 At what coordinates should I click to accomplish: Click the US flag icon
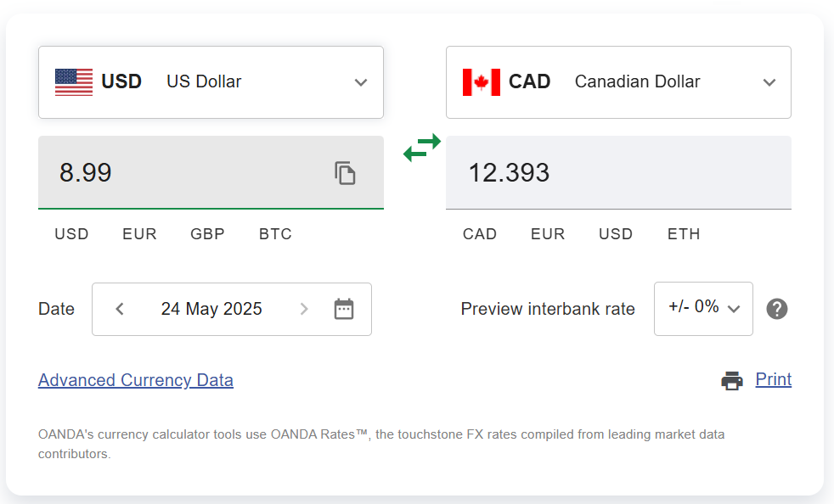(x=74, y=82)
